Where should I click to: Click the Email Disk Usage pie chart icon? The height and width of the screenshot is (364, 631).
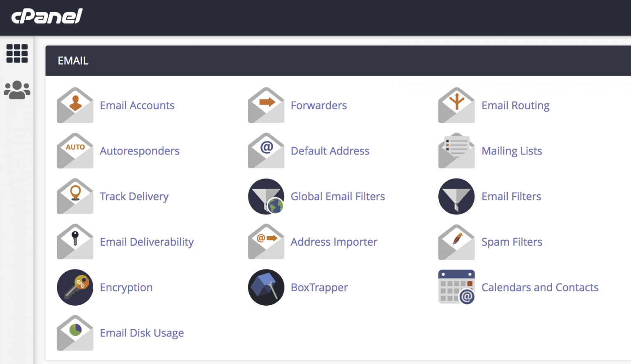75,333
